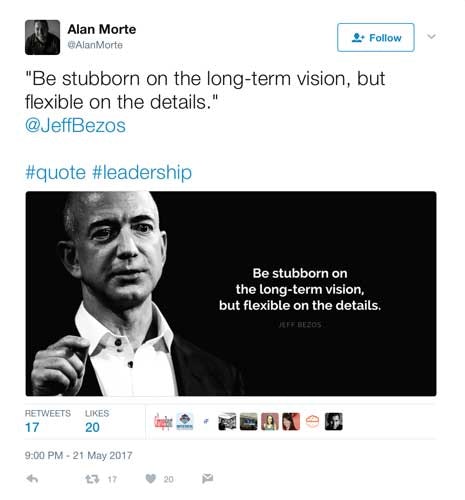Open the #quote hashtag
This screenshot has height=500, width=465.
55,173
